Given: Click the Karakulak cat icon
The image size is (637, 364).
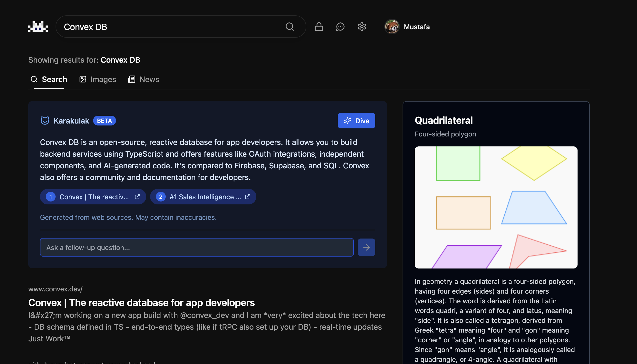Looking at the screenshot, I should click(x=45, y=121).
